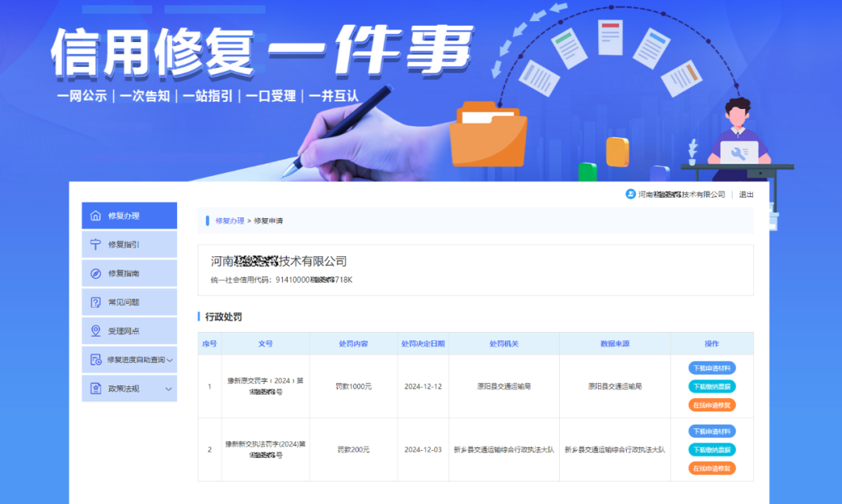Screen dimensions: 842x504
Task: Click the compass icon beside 修复指南
Action: pos(96,273)
